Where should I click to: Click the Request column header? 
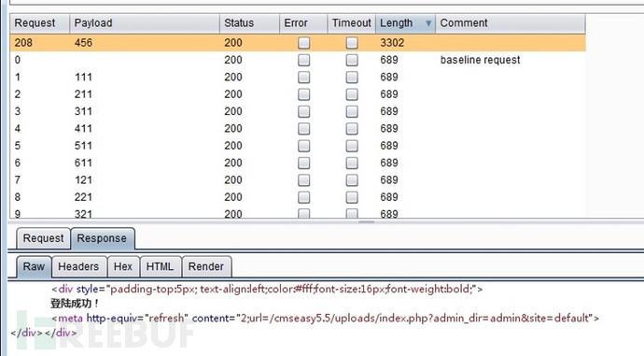(x=40, y=23)
